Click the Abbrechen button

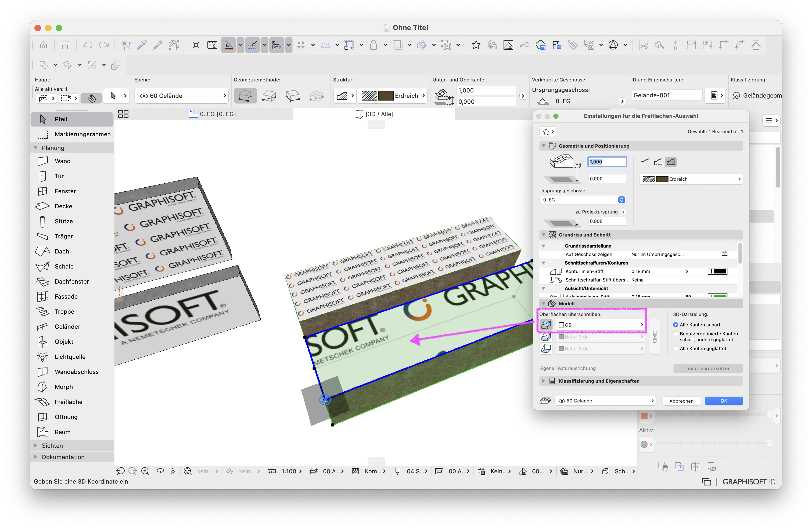pos(681,401)
